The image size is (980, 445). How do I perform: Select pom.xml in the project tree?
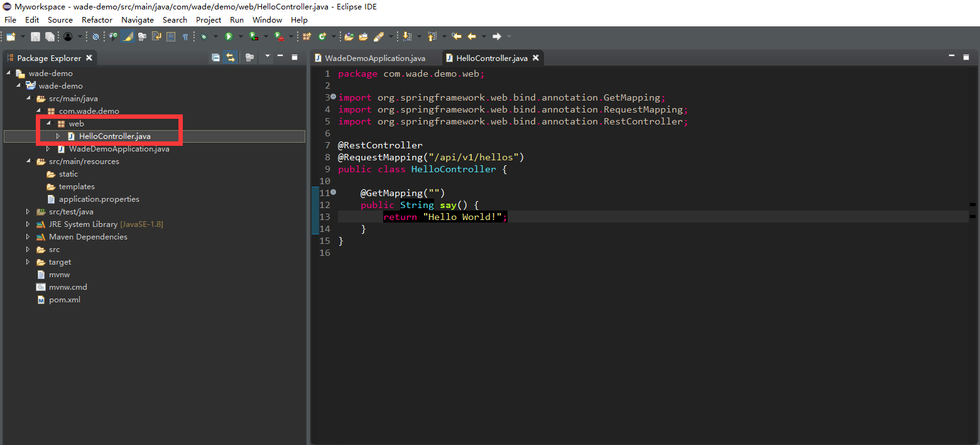click(65, 300)
